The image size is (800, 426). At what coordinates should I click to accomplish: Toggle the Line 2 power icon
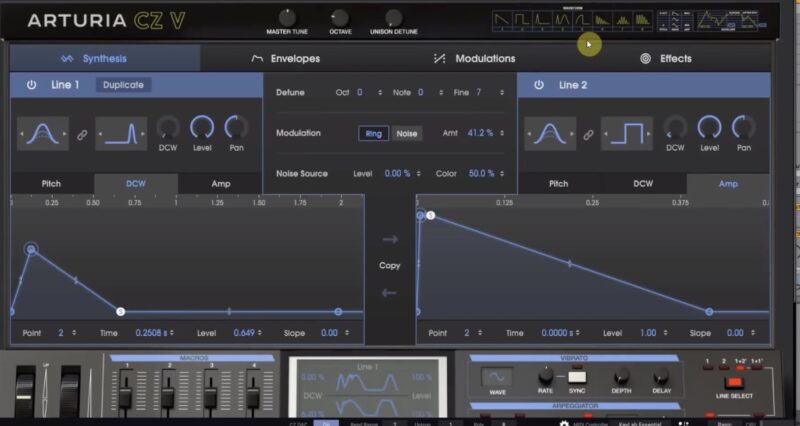click(539, 85)
